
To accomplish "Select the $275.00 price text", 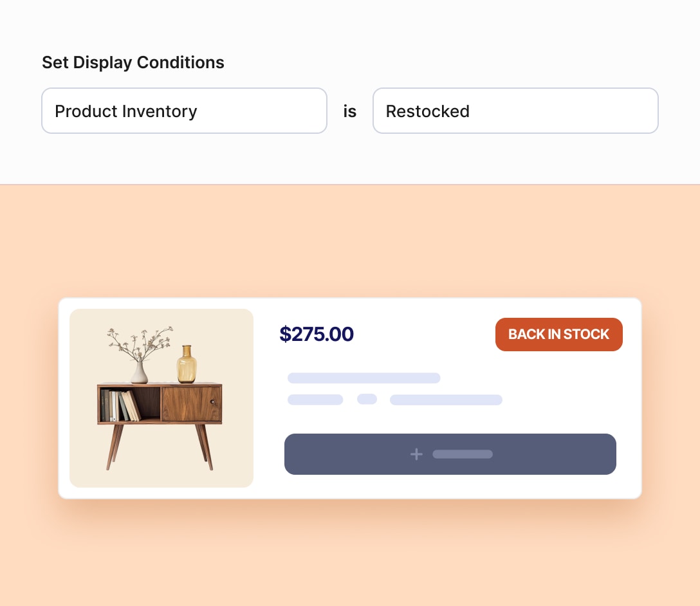I will click(317, 335).
